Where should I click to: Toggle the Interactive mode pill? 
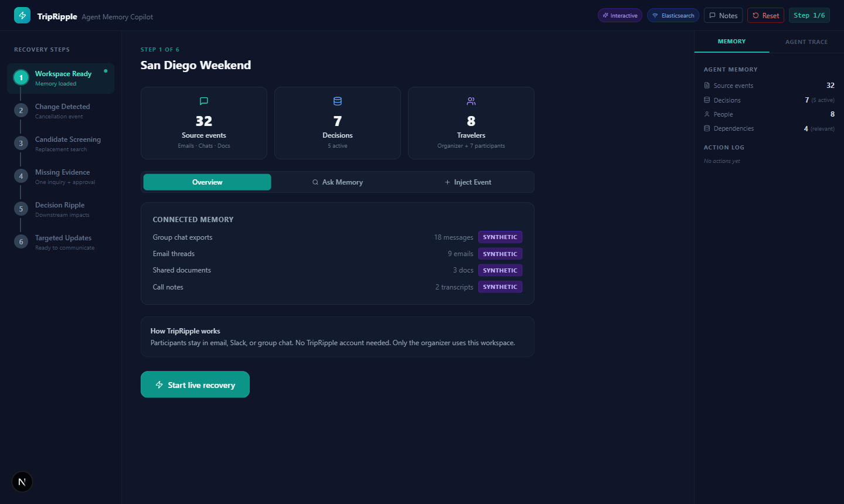(620, 15)
